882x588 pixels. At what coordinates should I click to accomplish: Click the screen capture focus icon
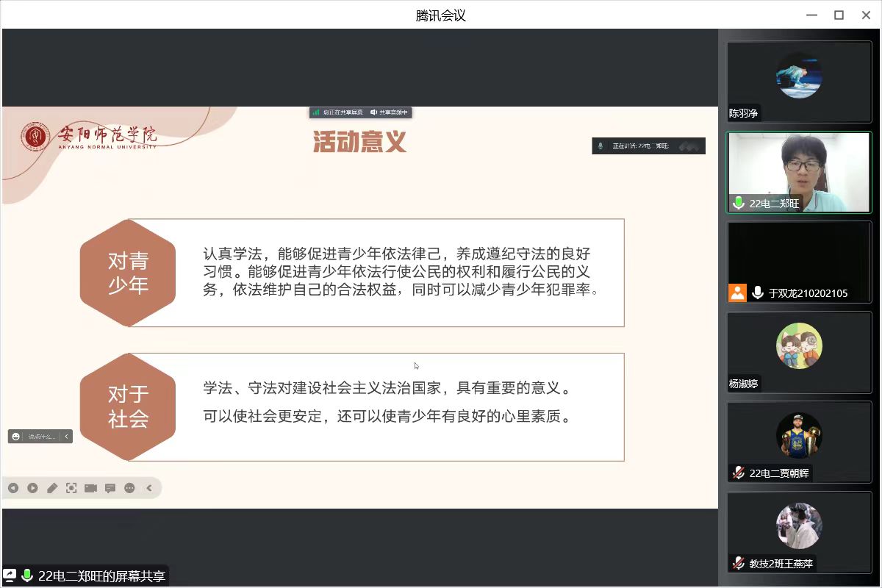71,488
